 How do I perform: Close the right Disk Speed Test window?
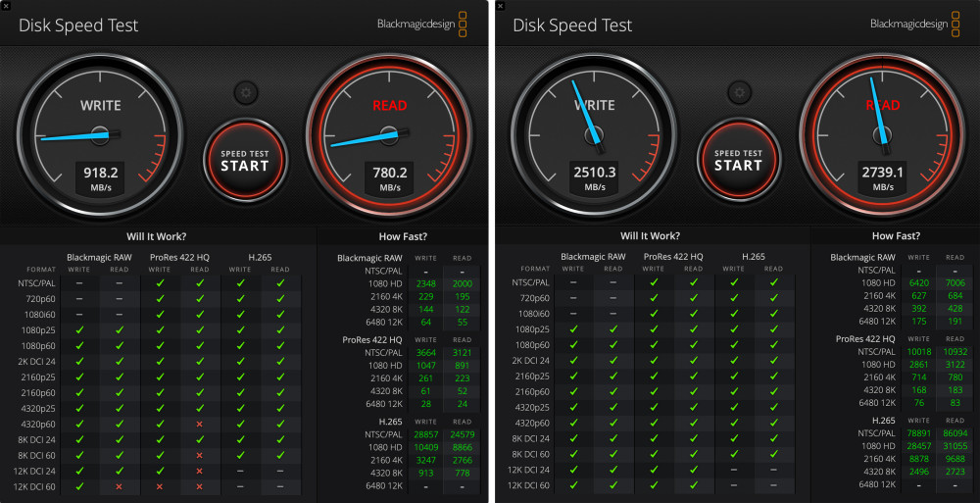point(500,6)
